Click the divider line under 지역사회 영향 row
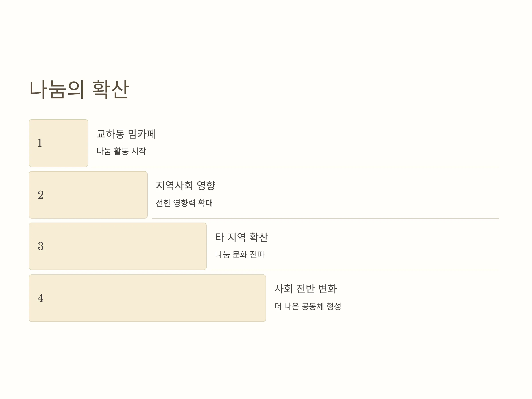Viewport: 532px width, 399px height. point(325,218)
